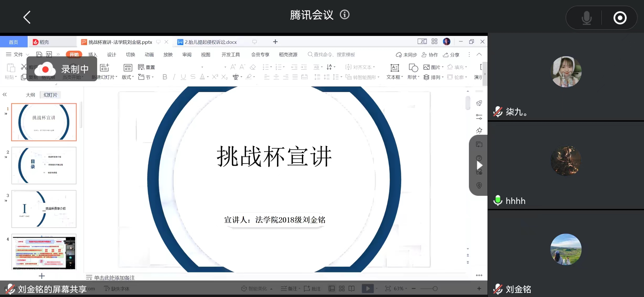Click the rocket icon in the right sidebar
The height and width of the screenshot is (297, 644).
click(479, 103)
